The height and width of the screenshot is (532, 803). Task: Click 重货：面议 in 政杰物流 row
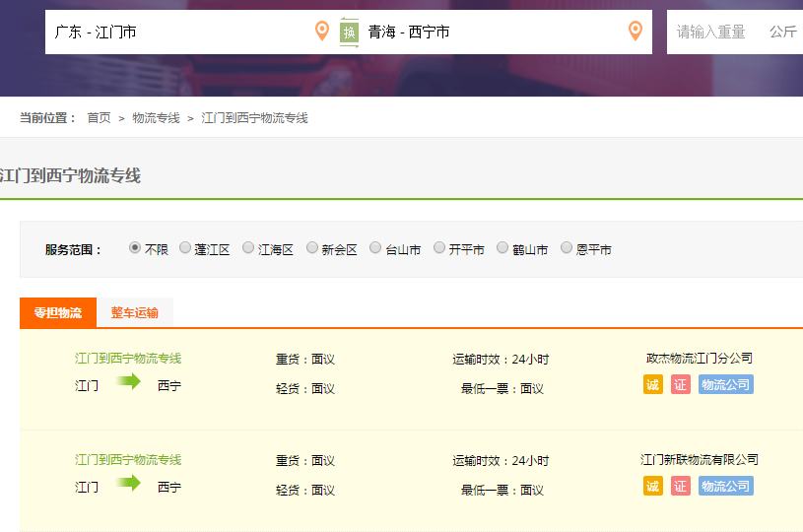click(305, 360)
